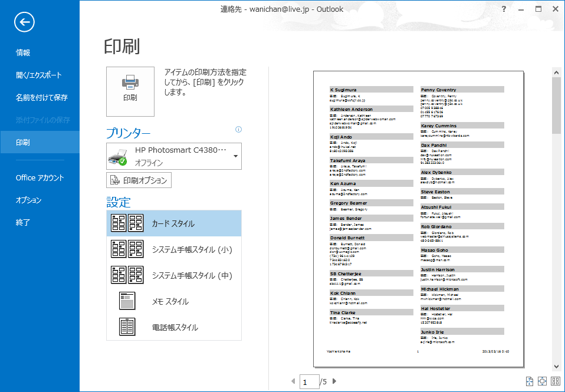The image size is (565, 392).
Task: Click the preview vertical scrollbar thumb
Action: coord(556,105)
